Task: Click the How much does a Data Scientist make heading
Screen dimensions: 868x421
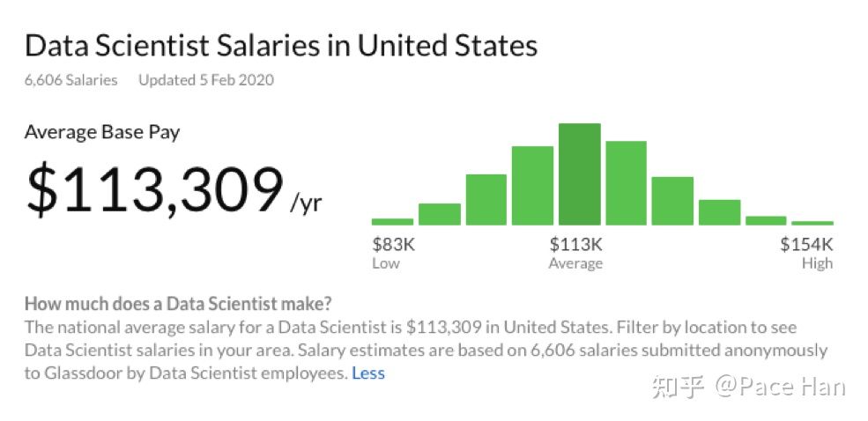Action: pyautogui.click(x=178, y=304)
